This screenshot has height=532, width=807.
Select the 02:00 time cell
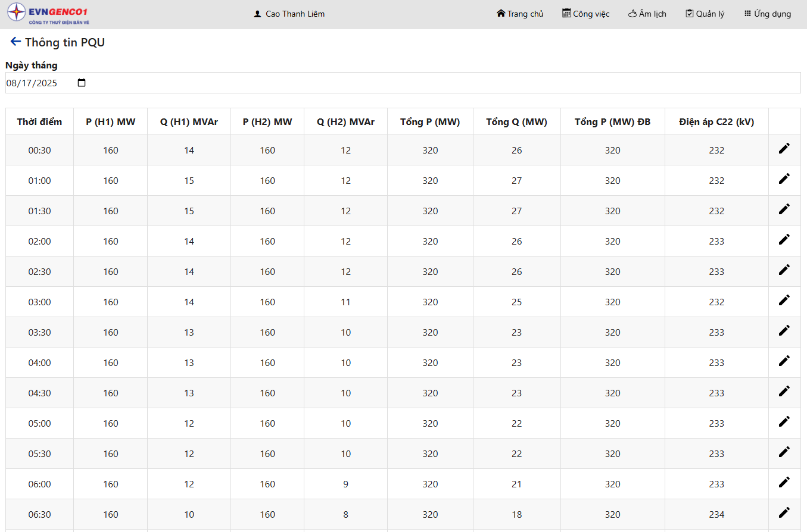click(39, 242)
